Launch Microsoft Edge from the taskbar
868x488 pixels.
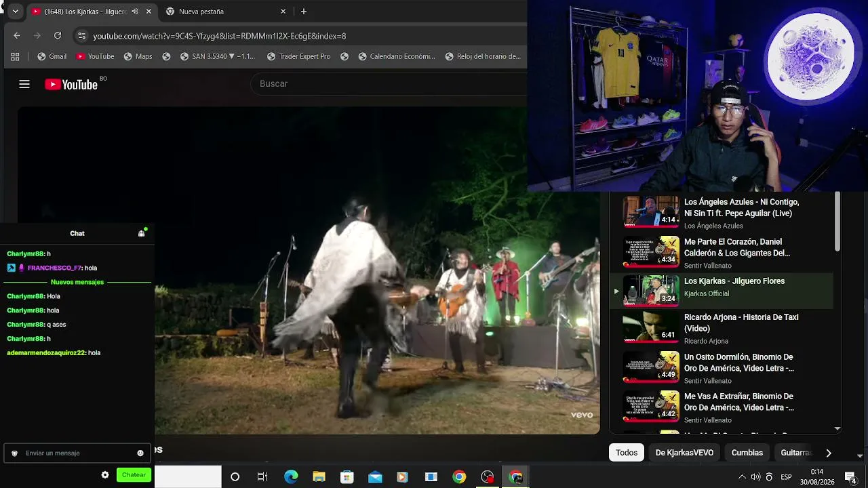[x=291, y=477]
